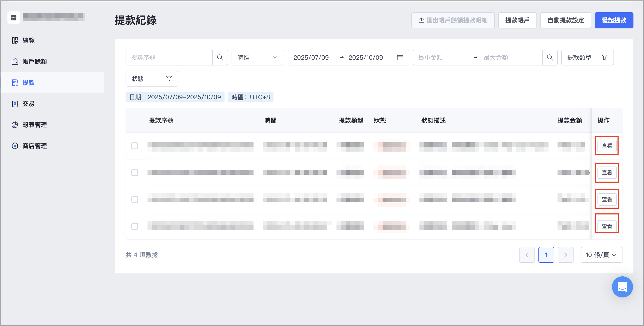
Task: Click the 狀態描述 column header
Action: coord(434,120)
